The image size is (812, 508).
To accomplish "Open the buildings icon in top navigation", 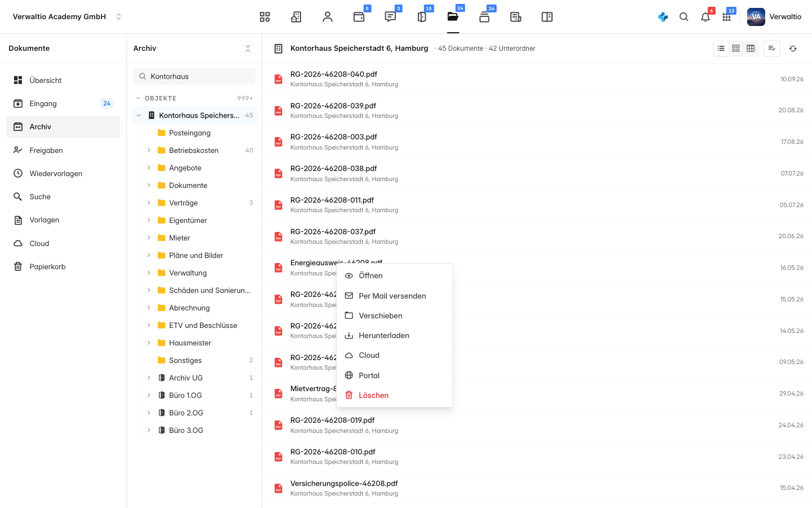I will 296,17.
